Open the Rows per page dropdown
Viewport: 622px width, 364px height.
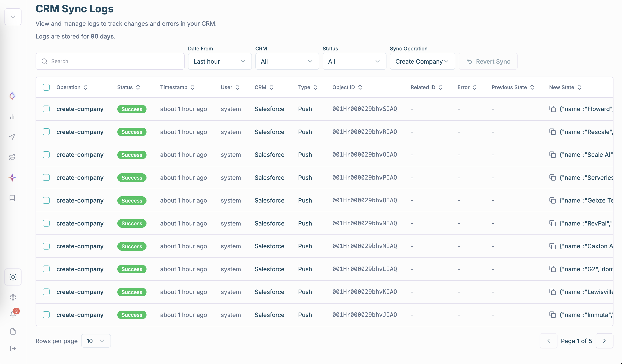(96, 341)
